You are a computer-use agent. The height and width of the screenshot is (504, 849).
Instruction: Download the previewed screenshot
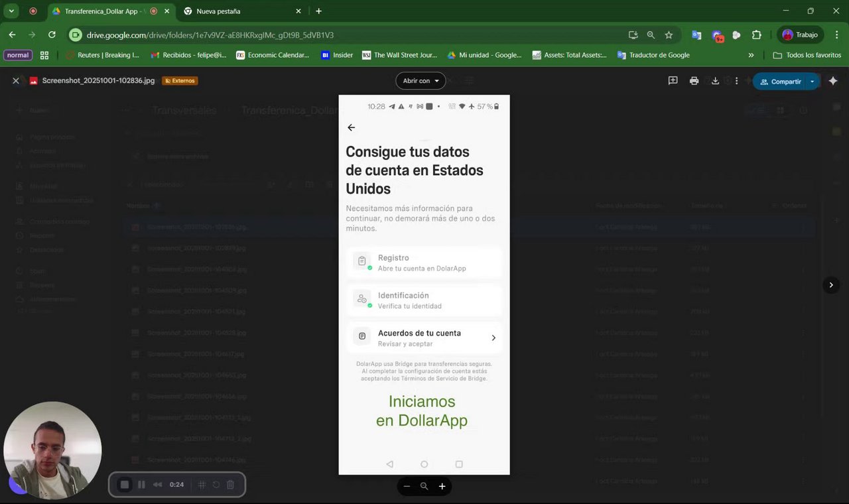[x=715, y=81]
